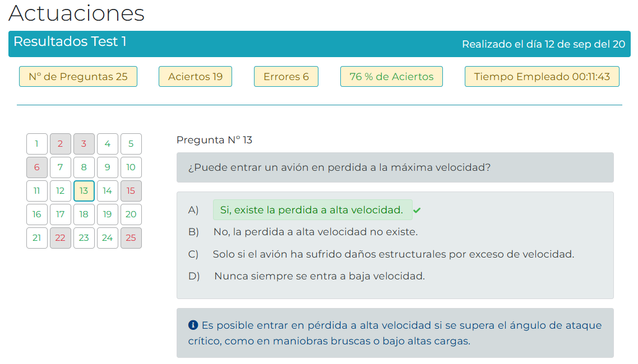Select answer A 'Si, existe la perdida'
The height and width of the screenshot is (364, 638).
pos(312,209)
